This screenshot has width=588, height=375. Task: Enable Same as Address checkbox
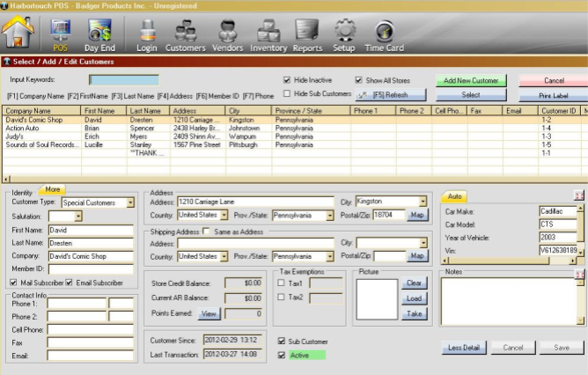205,232
